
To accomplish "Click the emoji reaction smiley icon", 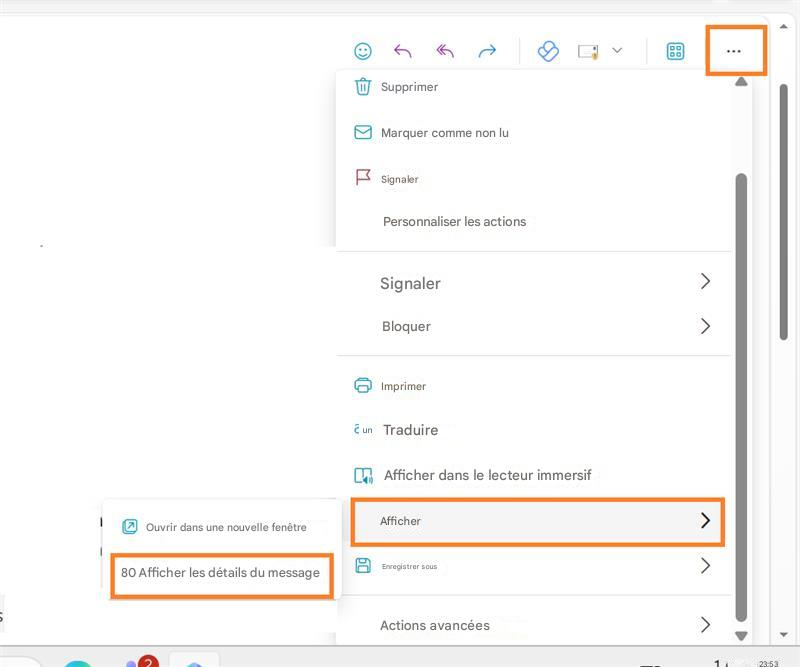I will (363, 51).
